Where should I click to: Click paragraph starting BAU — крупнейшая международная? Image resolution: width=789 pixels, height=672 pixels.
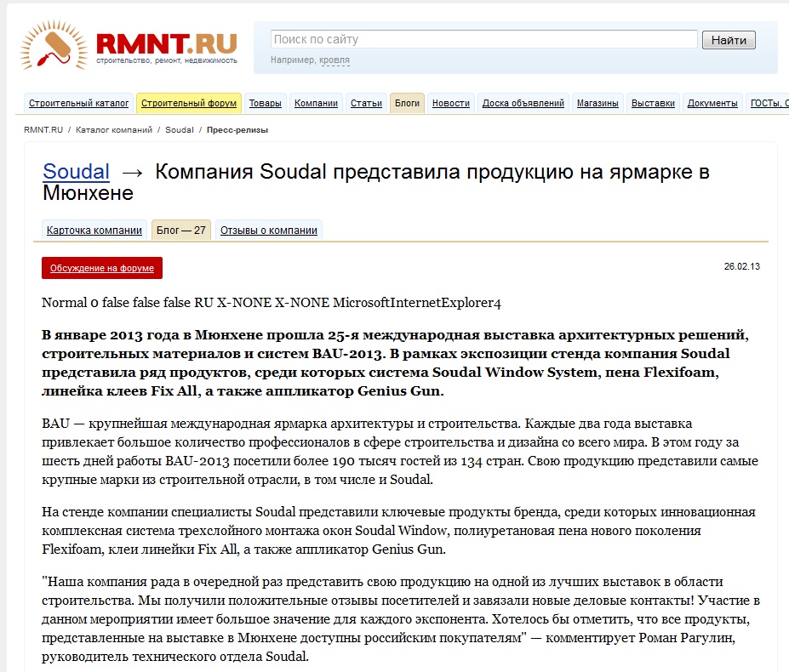[400, 452]
